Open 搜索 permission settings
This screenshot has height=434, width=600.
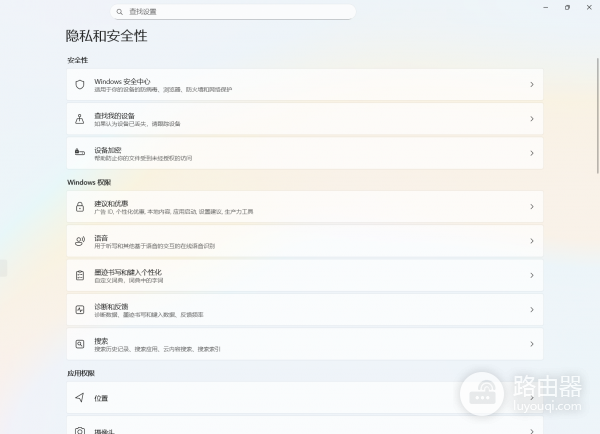305,344
